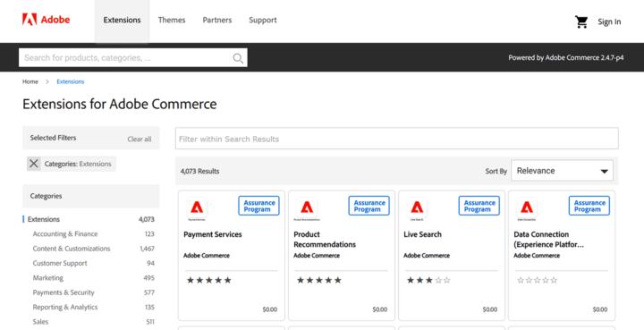Click the Categories panel header
Viewport: 644px width, 330px height.
click(x=90, y=196)
